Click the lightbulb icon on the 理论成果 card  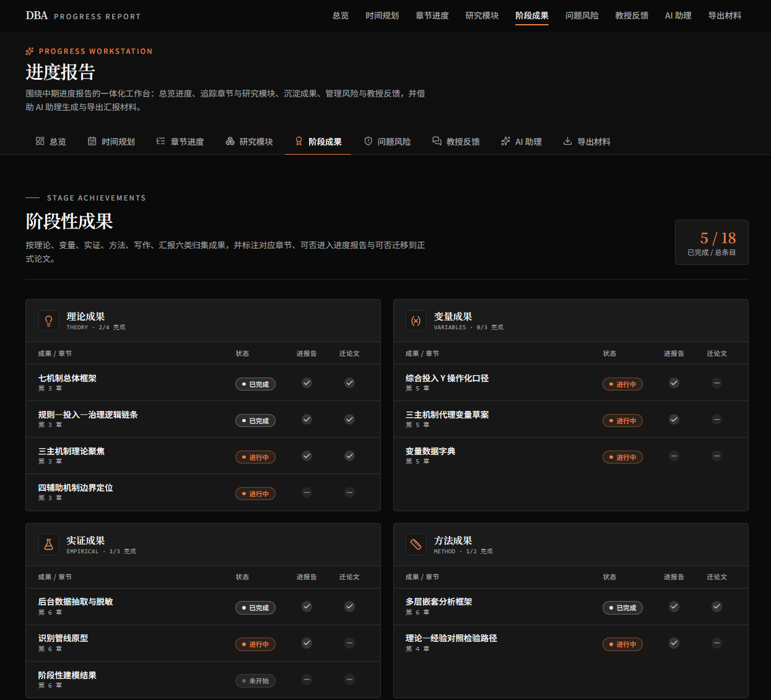(x=48, y=321)
